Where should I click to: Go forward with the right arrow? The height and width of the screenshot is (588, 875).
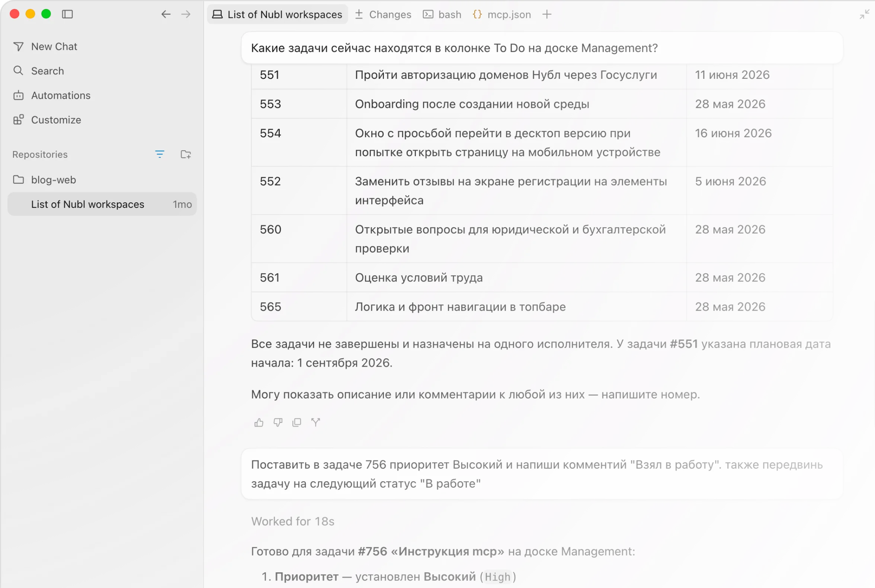[186, 14]
